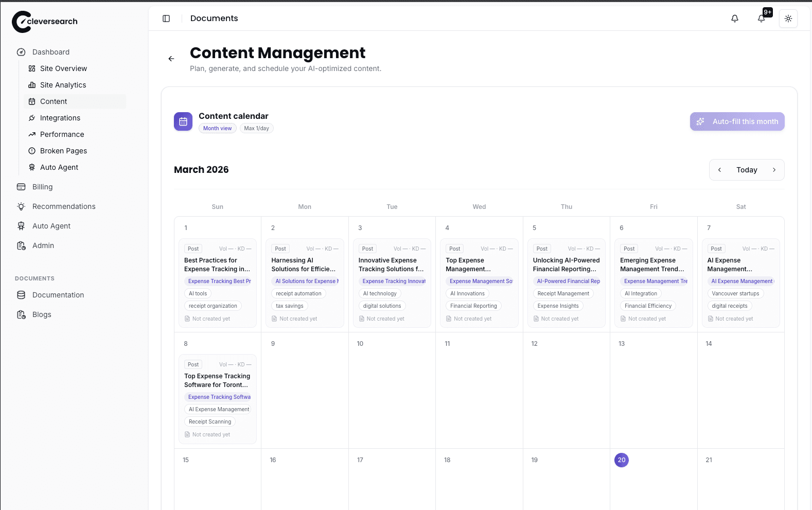
Task: Open the first notification bell
Action: (x=734, y=18)
